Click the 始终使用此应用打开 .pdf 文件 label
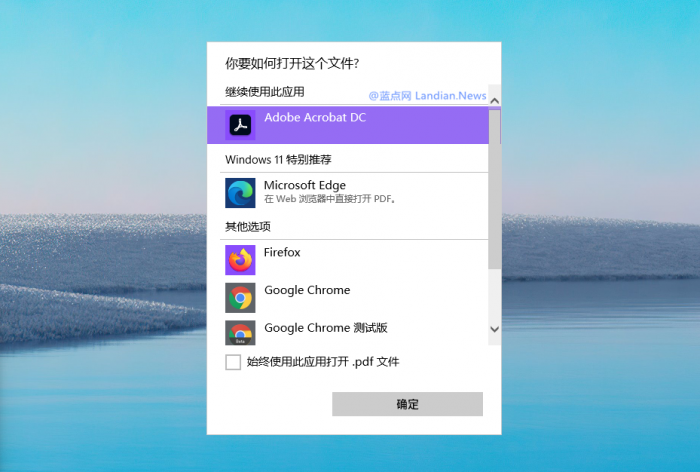 point(323,362)
